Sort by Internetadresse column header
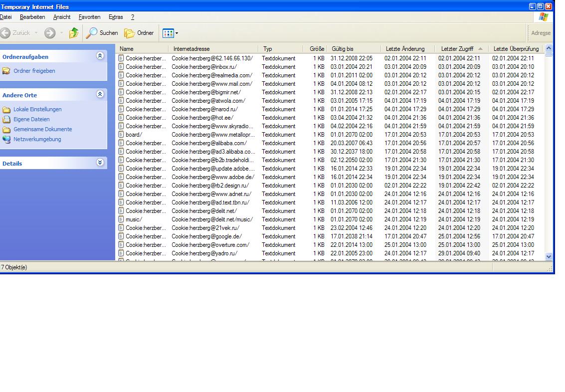This screenshot has width=565, height=392. (191, 49)
